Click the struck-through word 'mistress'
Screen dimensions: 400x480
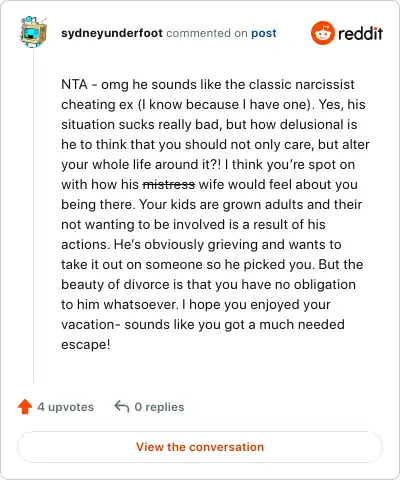coord(169,184)
